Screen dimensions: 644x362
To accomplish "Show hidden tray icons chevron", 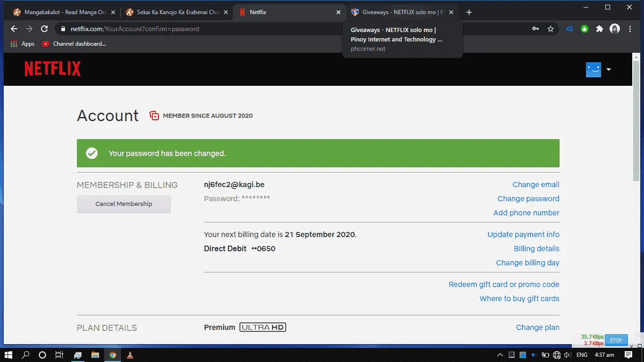I will click(500, 355).
